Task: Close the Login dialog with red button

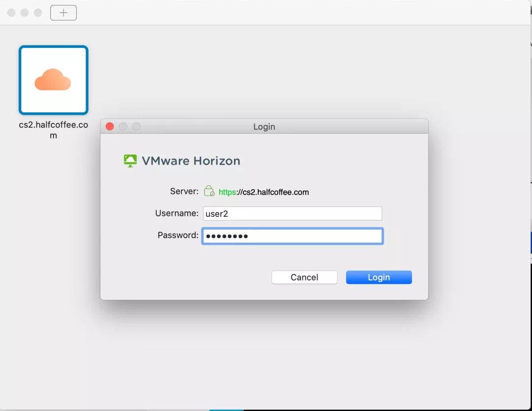Action: click(109, 127)
